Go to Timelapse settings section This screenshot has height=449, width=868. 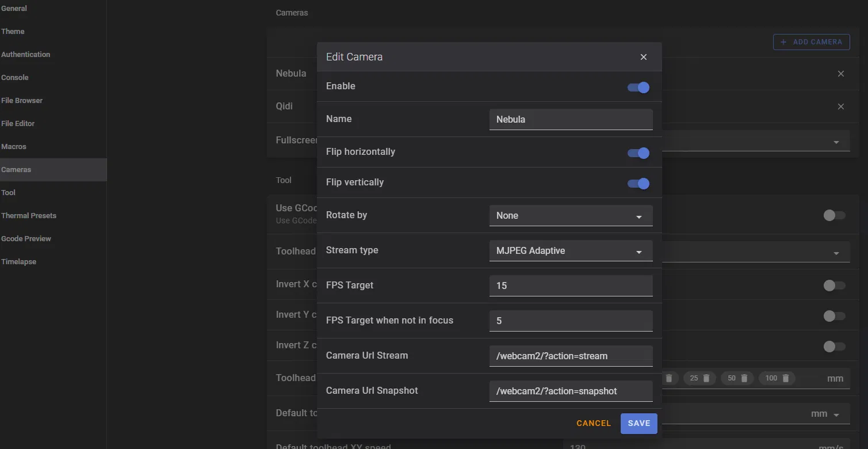18,262
